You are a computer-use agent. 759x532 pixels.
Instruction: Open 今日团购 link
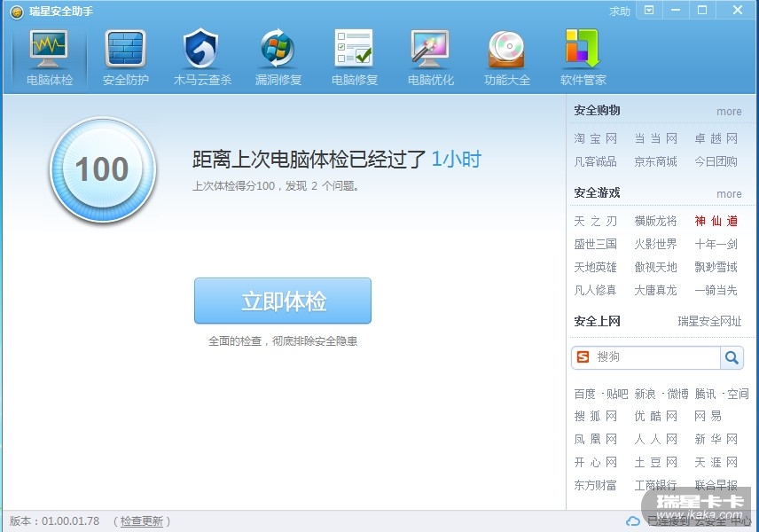click(716, 161)
